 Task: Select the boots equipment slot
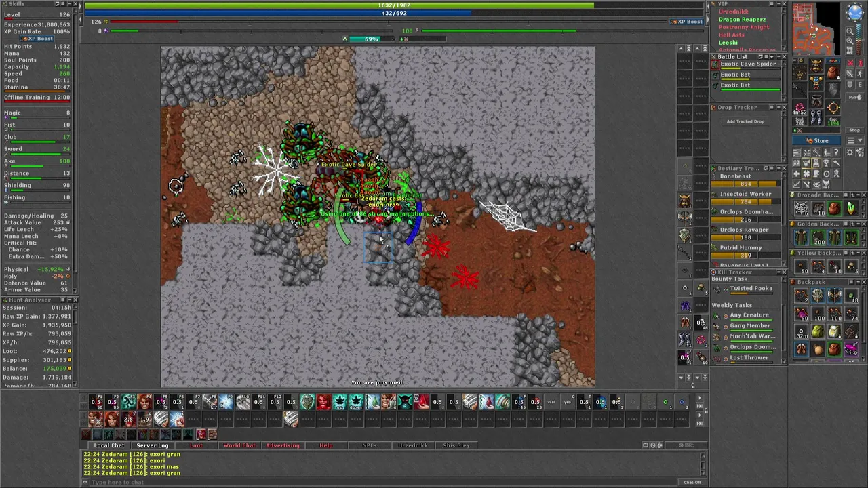pos(816,117)
